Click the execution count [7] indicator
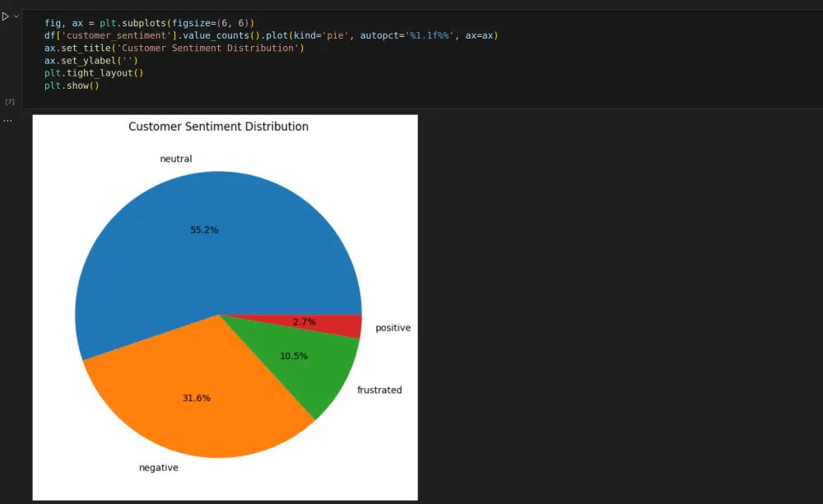Image resolution: width=823 pixels, height=504 pixels. [x=9, y=101]
